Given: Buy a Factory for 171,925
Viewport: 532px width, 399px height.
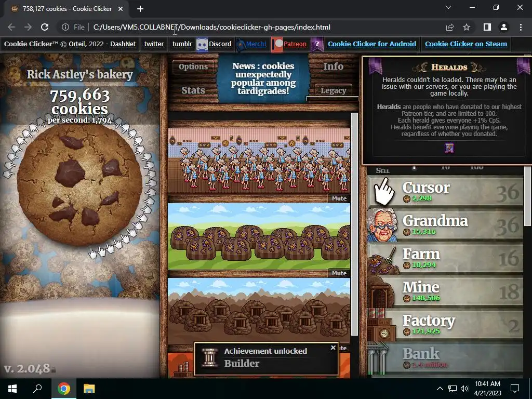Looking at the screenshot, I should click(445, 325).
